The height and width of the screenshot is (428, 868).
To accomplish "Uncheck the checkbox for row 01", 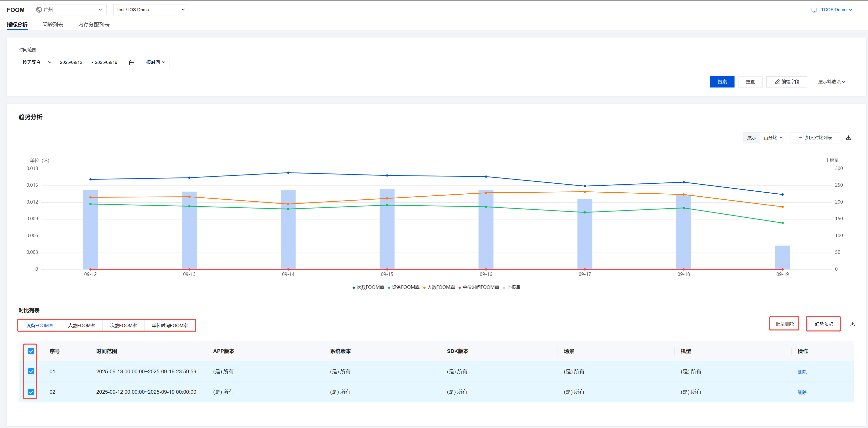I will point(31,371).
